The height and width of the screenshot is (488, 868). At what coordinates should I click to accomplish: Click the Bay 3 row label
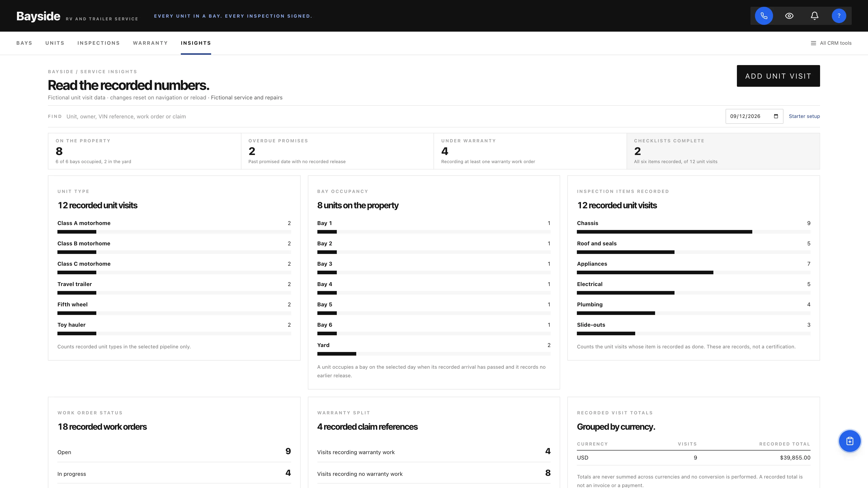[325, 264]
